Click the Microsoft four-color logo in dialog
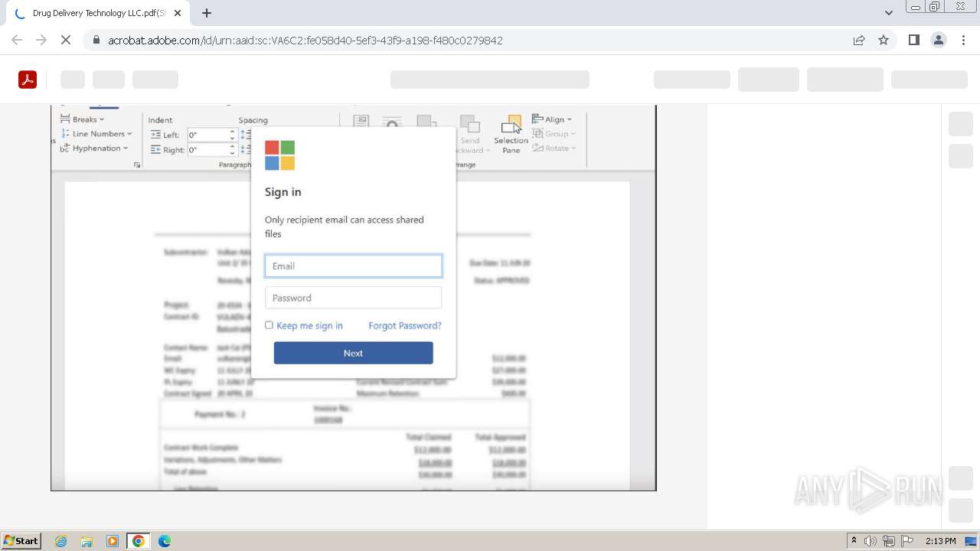Image resolution: width=980 pixels, height=551 pixels. pos(279,155)
